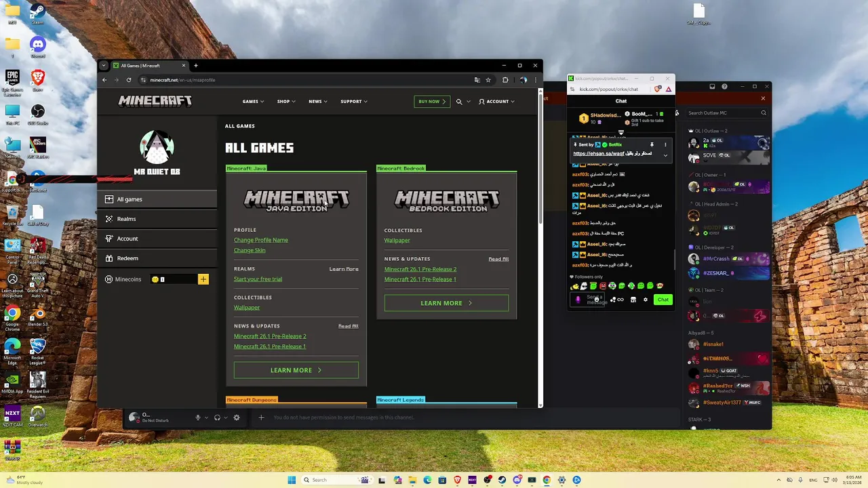Viewport: 868px width, 488px height.
Task: Toggle Discord headphone deafen
Action: tap(217, 418)
